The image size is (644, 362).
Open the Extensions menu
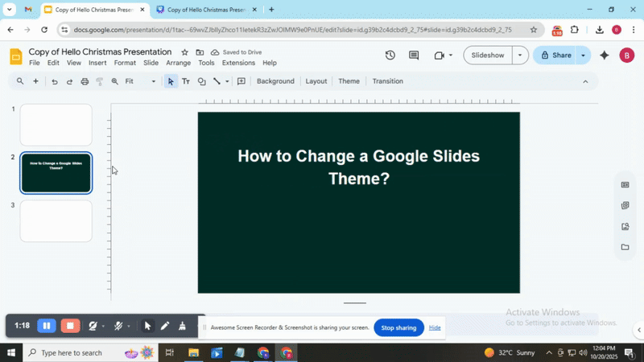238,63
